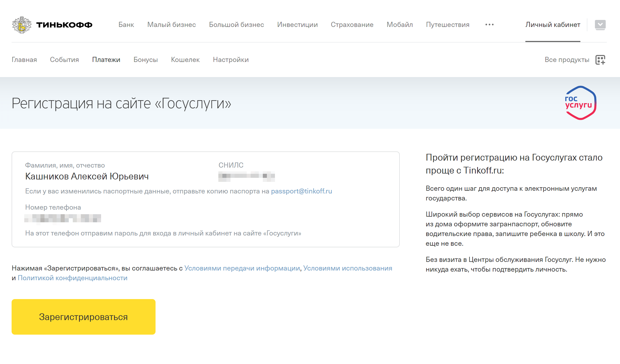Open the Банк section
Image resolution: width=620 pixels, height=364 pixels.
[x=126, y=25]
